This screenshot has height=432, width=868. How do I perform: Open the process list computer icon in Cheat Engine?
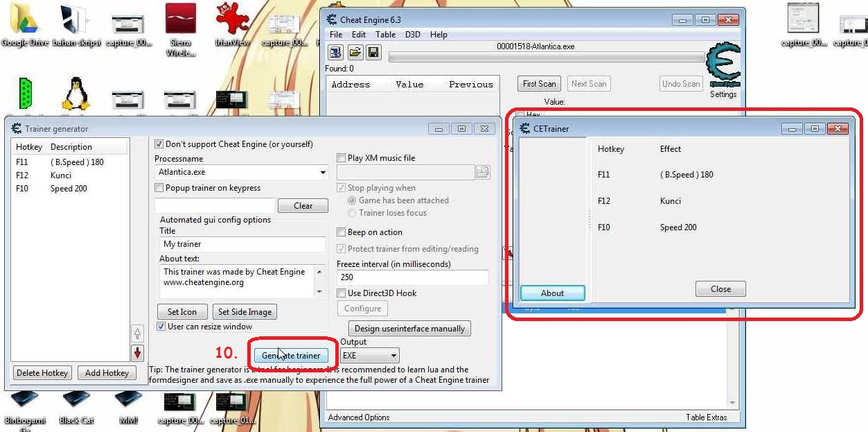coord(336,53)
